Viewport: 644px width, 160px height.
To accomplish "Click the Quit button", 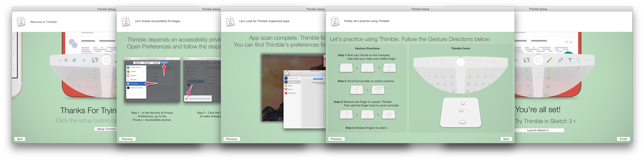I will pos(20,139).
